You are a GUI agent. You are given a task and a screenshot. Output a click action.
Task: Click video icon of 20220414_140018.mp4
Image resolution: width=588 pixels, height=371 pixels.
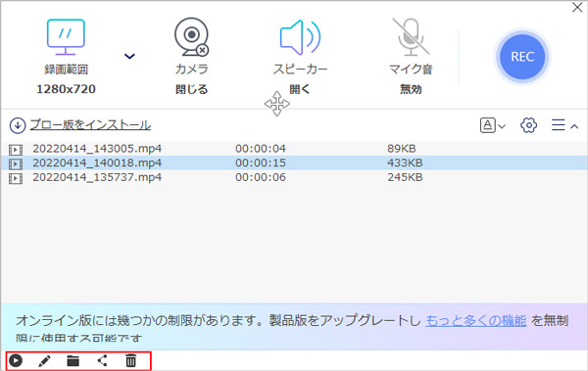[16, 164]
